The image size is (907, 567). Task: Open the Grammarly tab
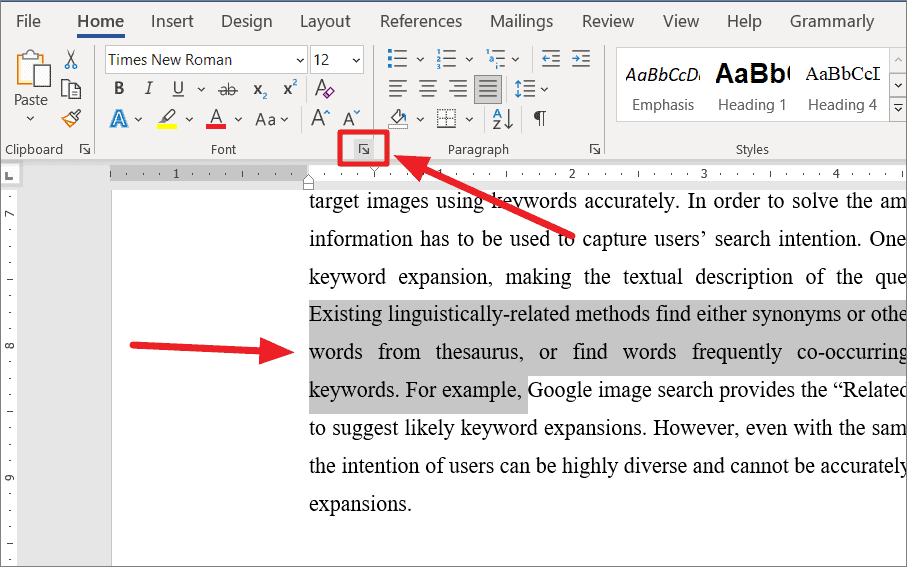(832, 21)
